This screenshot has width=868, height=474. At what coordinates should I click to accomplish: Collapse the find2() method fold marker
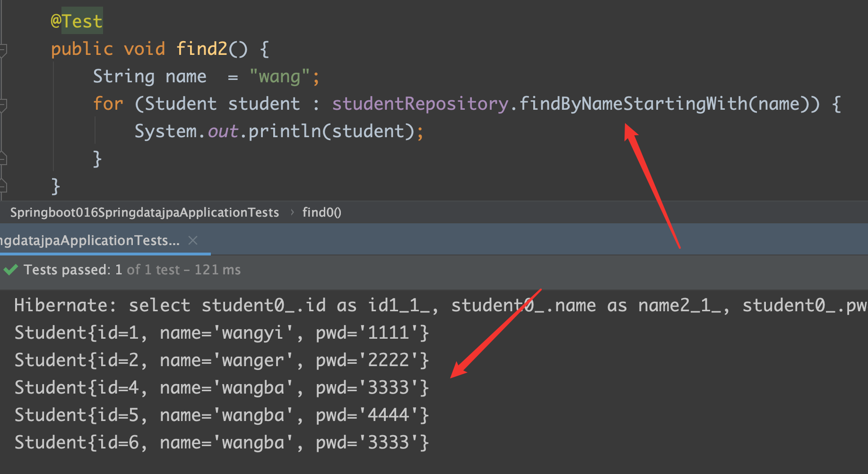pyautogui.click(x=3, y=50)
